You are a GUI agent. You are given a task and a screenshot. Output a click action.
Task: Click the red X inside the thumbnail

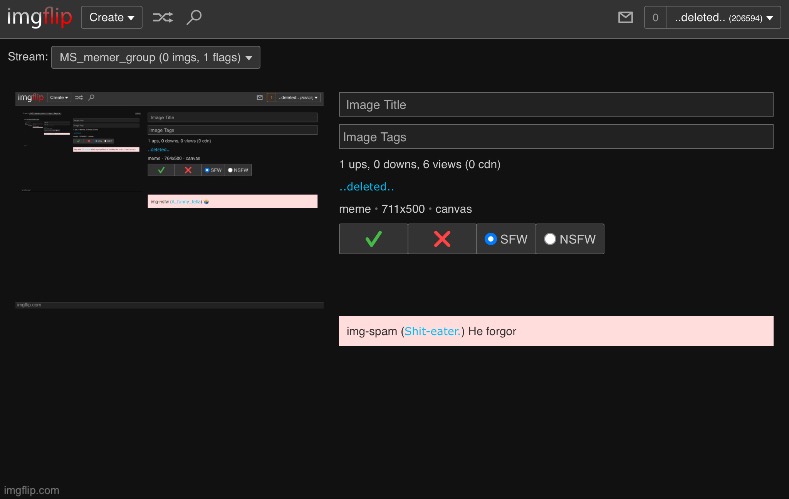coord(187,170)
